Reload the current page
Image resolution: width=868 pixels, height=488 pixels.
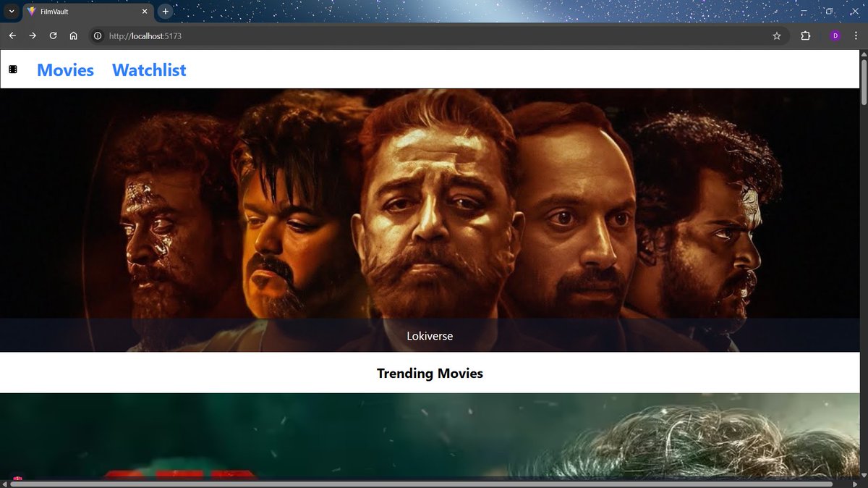point(53,35)
